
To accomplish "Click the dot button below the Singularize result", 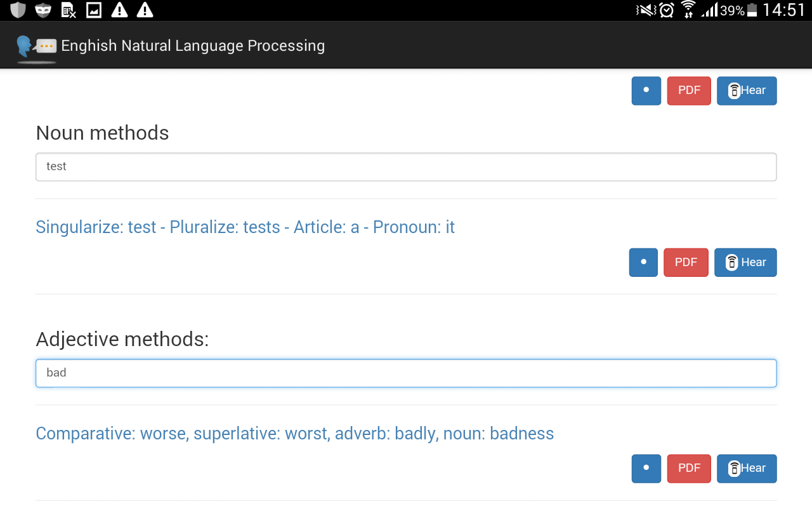I will point(643,262).
